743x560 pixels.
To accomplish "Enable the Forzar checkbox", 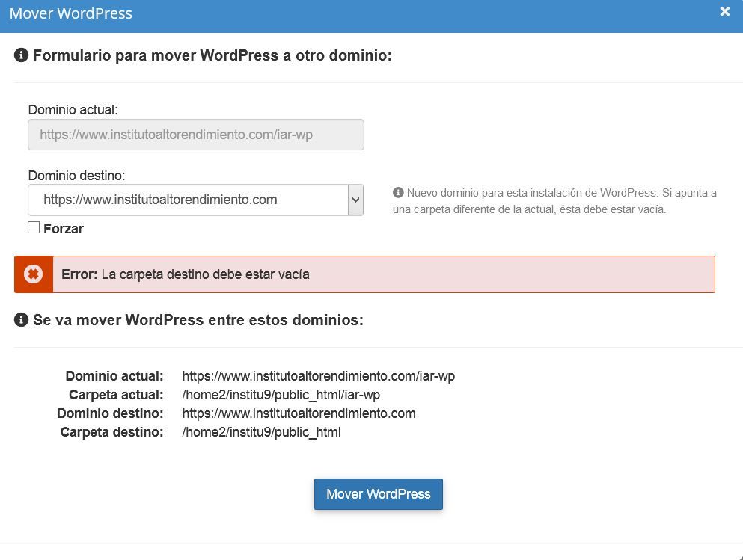I will tap(34, 228).
